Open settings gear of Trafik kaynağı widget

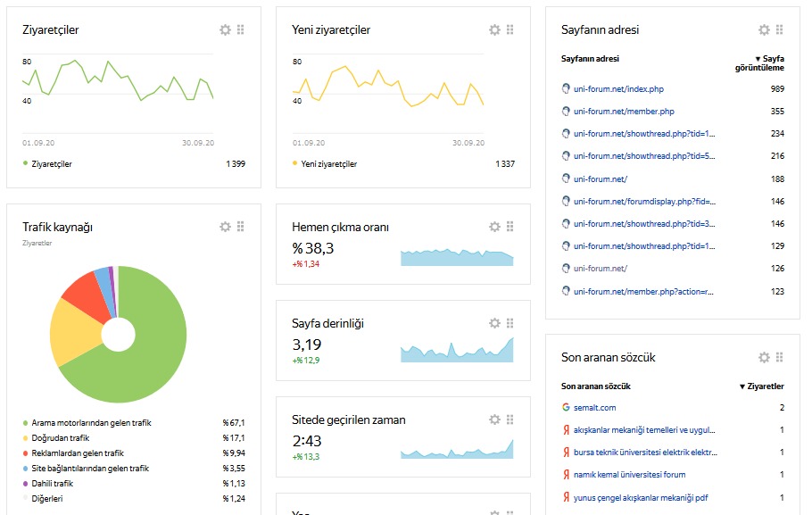(x=226, y=227)
